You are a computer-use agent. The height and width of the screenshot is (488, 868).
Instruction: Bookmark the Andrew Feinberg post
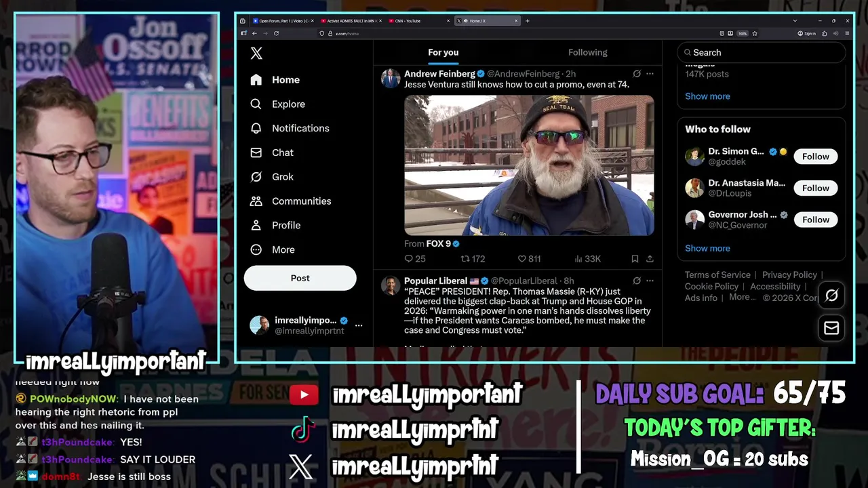point(635,258)
